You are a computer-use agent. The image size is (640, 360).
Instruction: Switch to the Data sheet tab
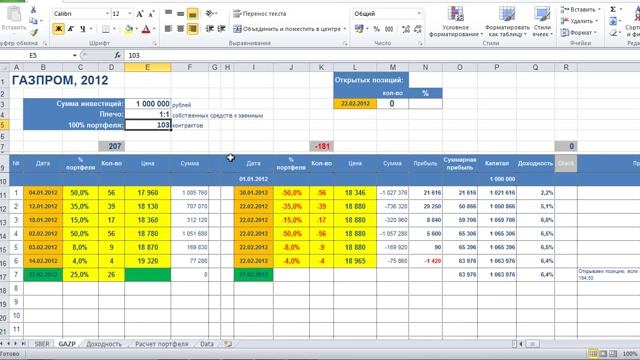point(207,344)
